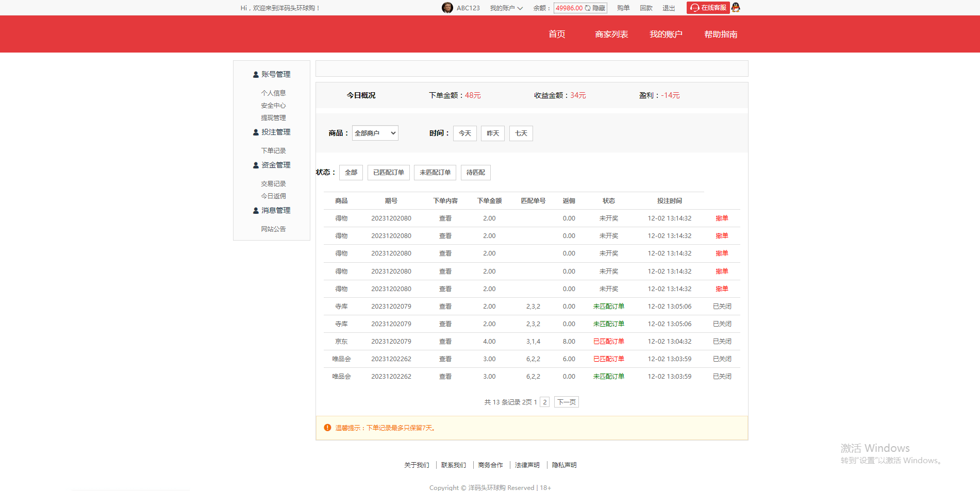
Task: Hide balance with the 隐藏 toggle
Action: (x=600, y=8)
